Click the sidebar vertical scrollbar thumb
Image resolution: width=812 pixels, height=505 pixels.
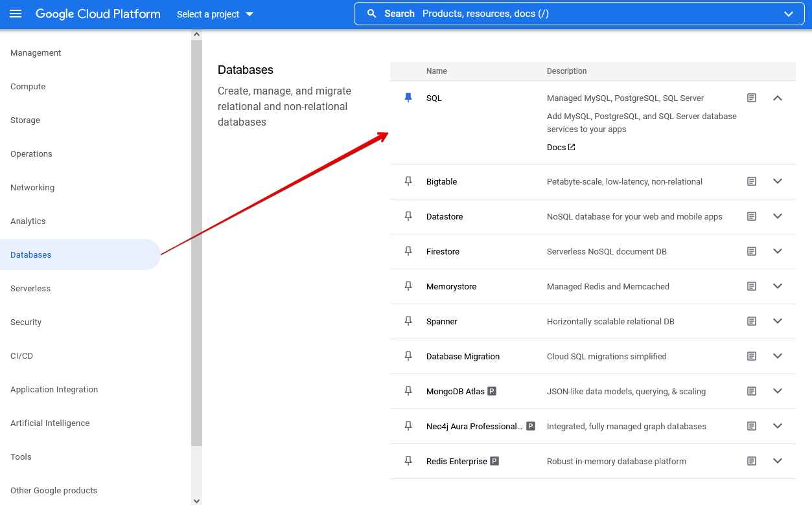[x=196, y=243]
